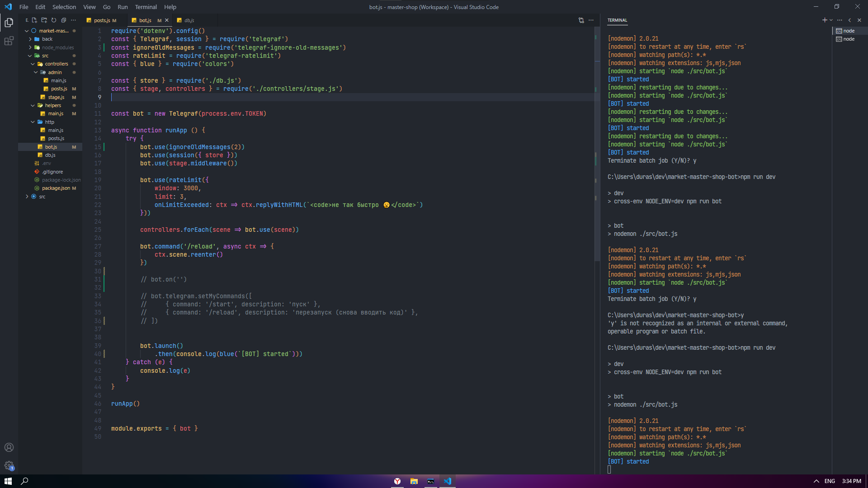
Task: Open the Extensions view in the Activity Bar
Action: point(9,41)
